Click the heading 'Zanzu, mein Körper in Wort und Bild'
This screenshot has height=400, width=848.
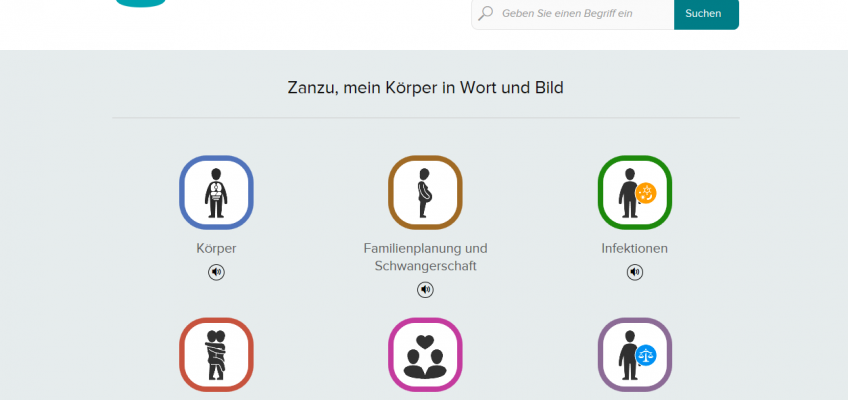425,88
